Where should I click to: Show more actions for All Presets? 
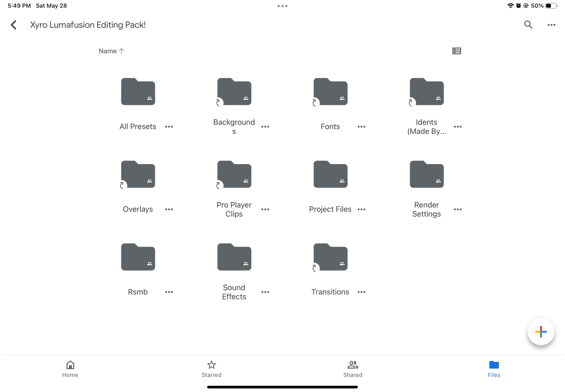coord(169,127)
